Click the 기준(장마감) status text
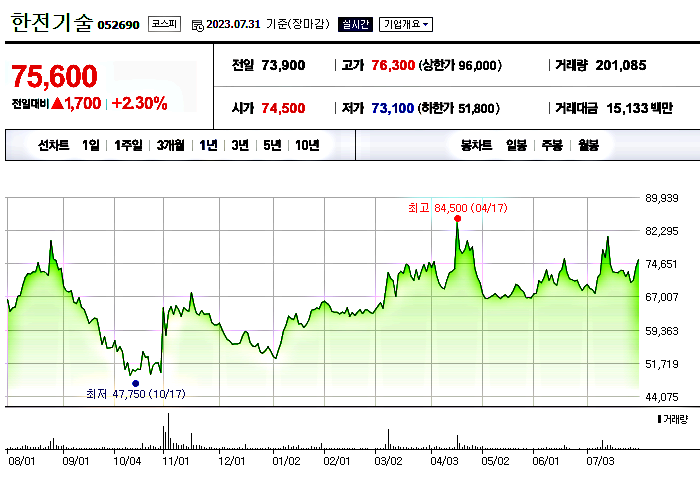Screen dimensions: 700x484 (298, 24)
